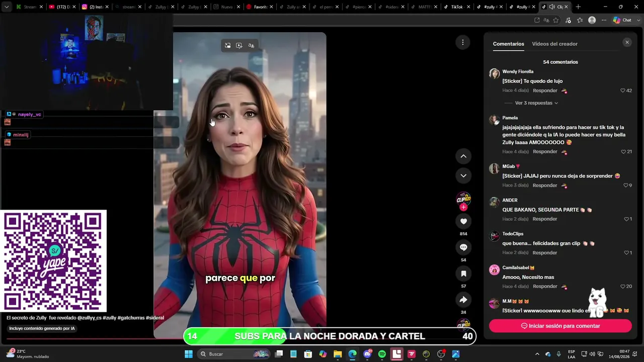644x362 pixels.
Task: Open Spotify from the taskbar
Action: (x=382, y=354)
